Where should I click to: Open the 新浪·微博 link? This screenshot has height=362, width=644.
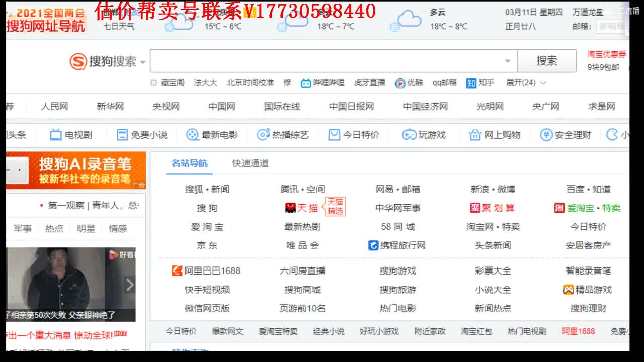(x=493, y=189)
